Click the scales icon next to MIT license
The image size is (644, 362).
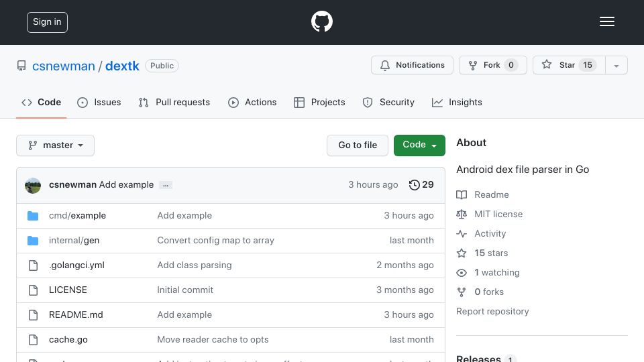pyautogui.click(x=462, y=215)
